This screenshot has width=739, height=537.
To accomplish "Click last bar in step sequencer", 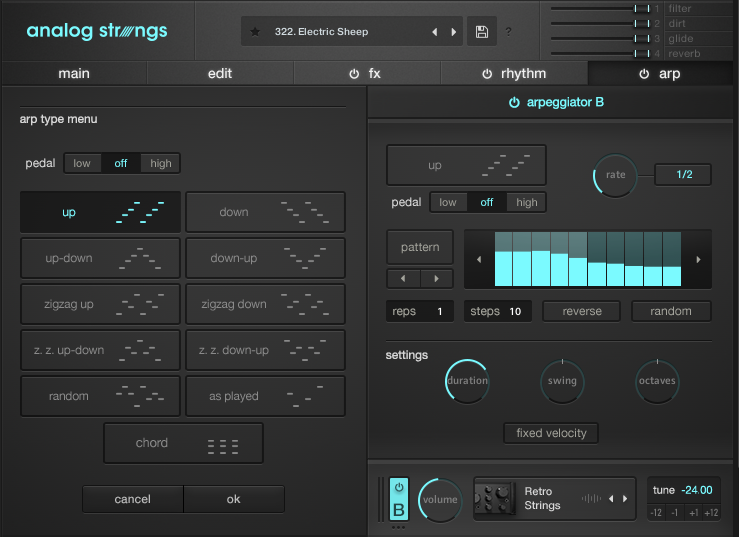I will point(672,259).
